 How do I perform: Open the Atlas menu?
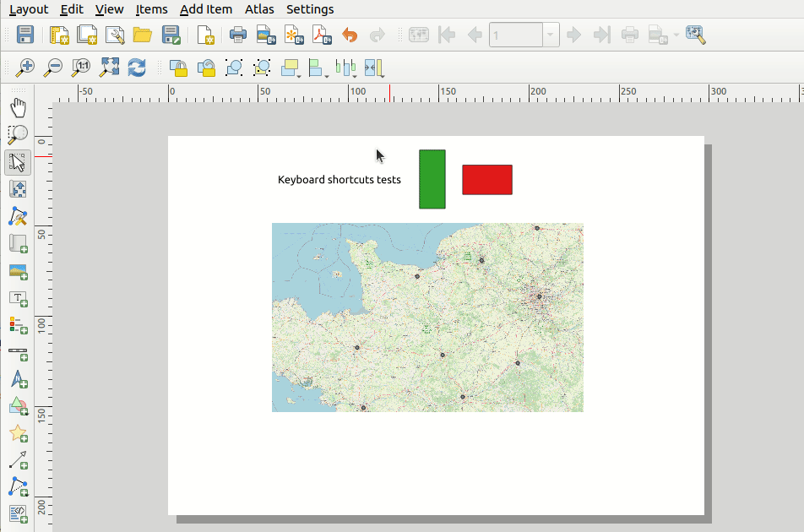pyautogui.click(x=259, y=9)
